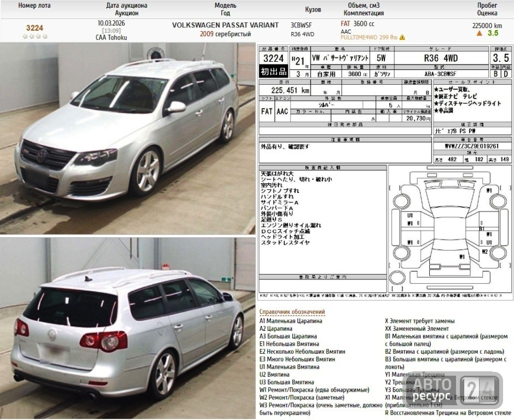Image resolution: width=514 pixels, height=420 pixels.
Task: Click the 'Справочник обозначений' heading
Action: pyautogui.click(x=292, y=312)
